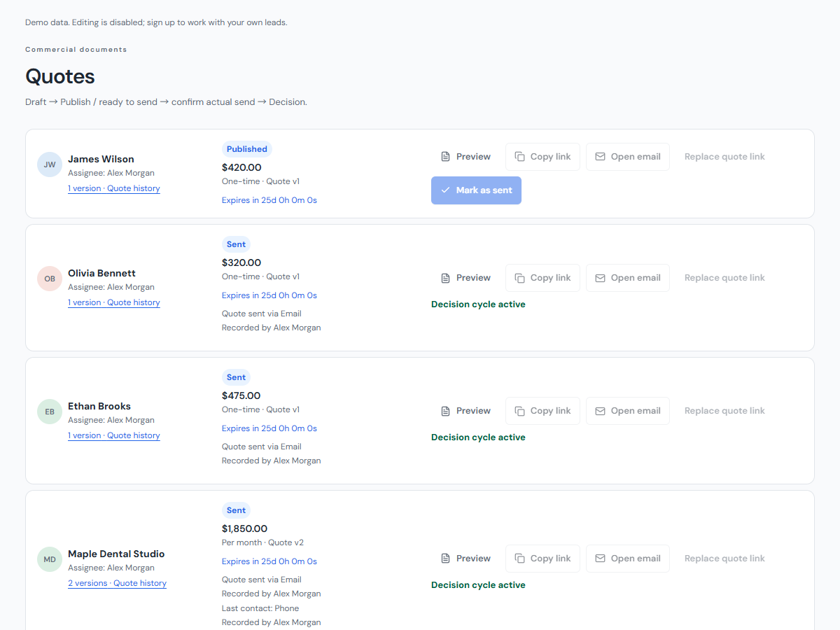Click the copy icon in Maple Dental Studio's Copy link

pos(519,559)
